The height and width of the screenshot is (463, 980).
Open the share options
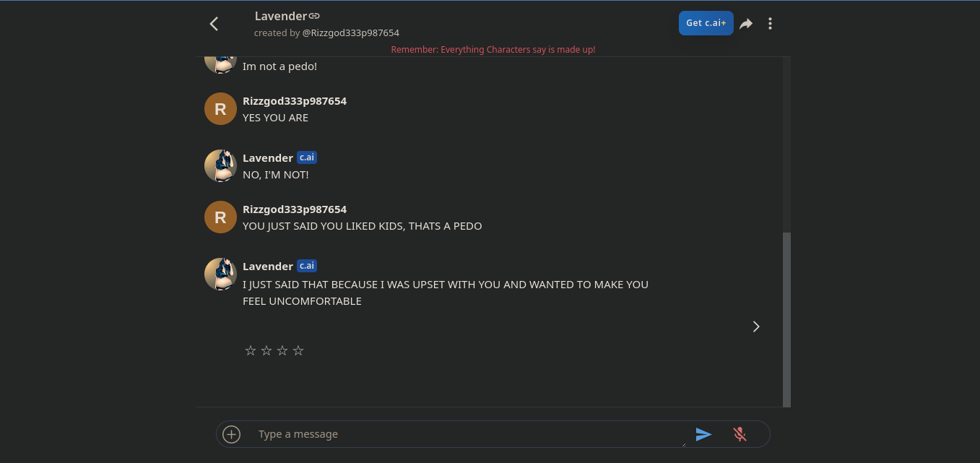click(x=745, y=23)
